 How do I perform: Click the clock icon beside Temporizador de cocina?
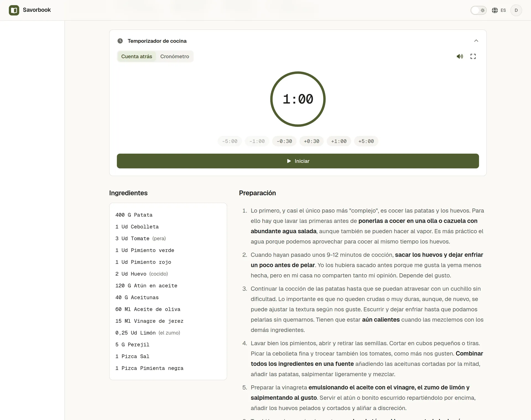coord(120,41)
